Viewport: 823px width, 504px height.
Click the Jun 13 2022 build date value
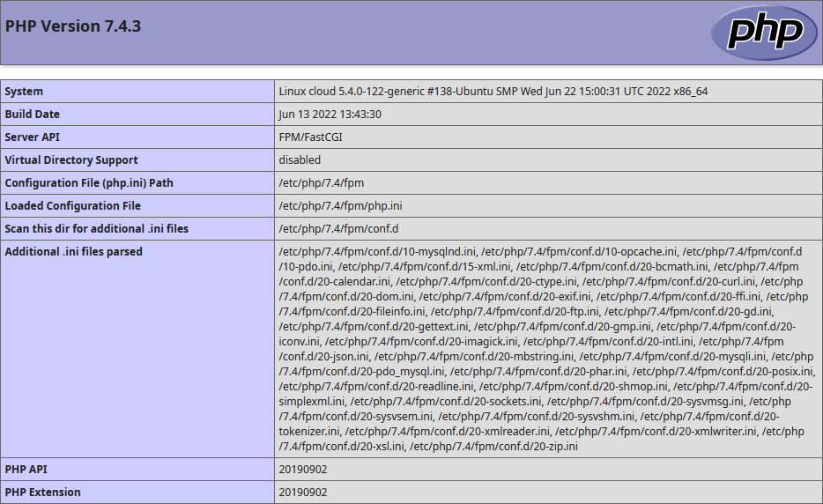pos(330,115)
